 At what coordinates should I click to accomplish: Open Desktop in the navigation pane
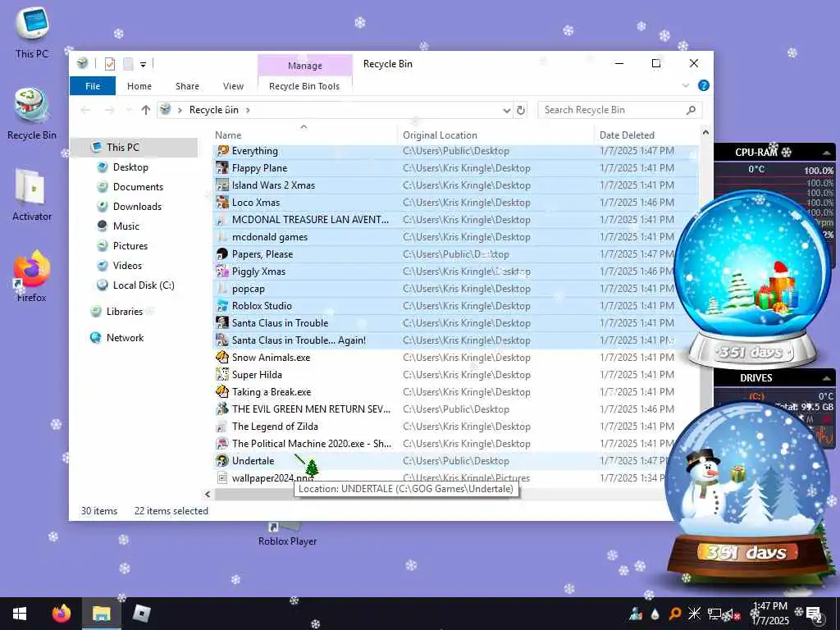[130, 167]
